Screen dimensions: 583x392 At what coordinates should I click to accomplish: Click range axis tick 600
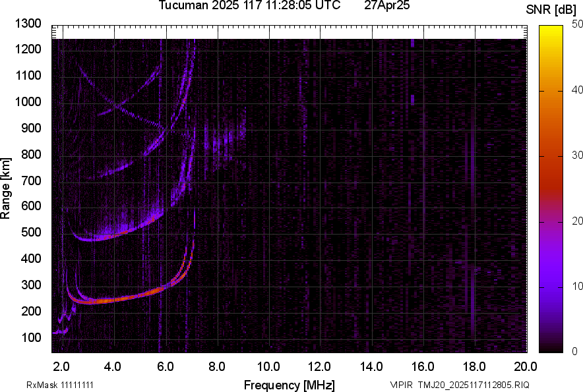pos(31,206)
